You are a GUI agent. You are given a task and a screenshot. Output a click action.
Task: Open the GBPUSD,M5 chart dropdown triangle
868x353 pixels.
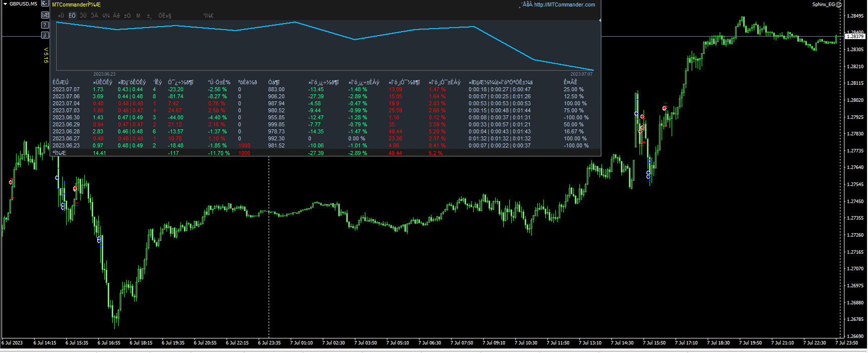pos(5,4)
